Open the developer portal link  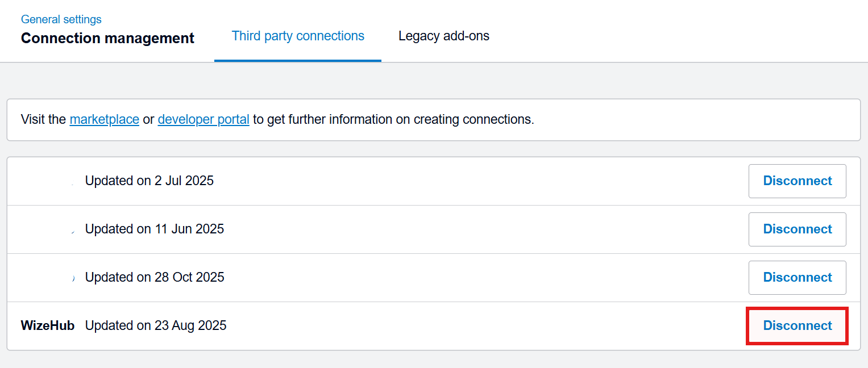pyautogui.click(x=203, y=120)
